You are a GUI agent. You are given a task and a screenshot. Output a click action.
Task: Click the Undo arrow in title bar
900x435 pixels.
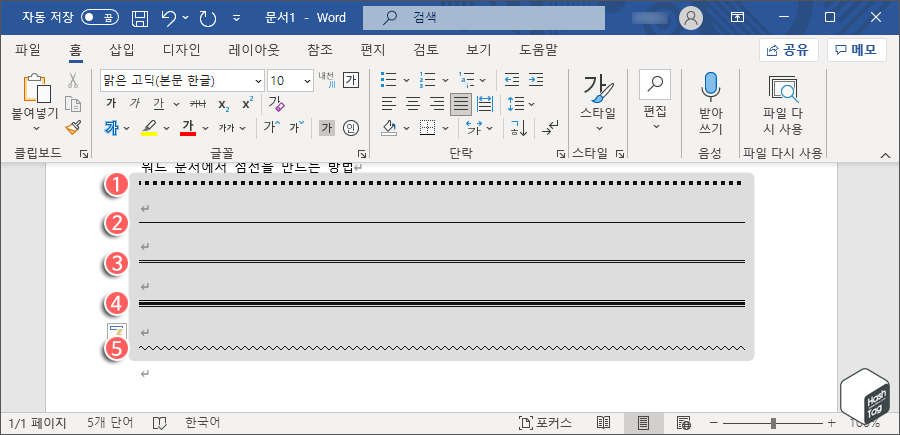(169, 18)
